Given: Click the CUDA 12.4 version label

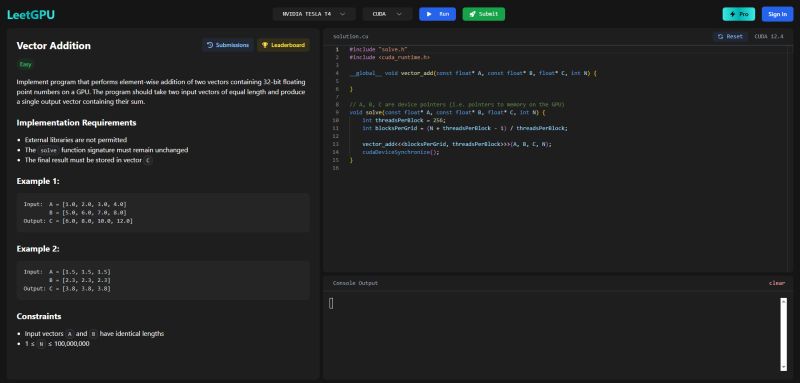Looking at the screenshot, I should point(769,37).
